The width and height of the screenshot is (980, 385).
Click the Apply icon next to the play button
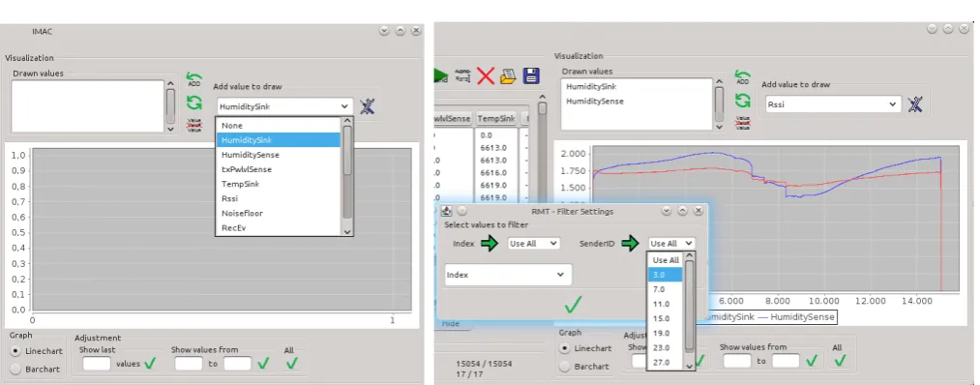(x=462, y=75)
